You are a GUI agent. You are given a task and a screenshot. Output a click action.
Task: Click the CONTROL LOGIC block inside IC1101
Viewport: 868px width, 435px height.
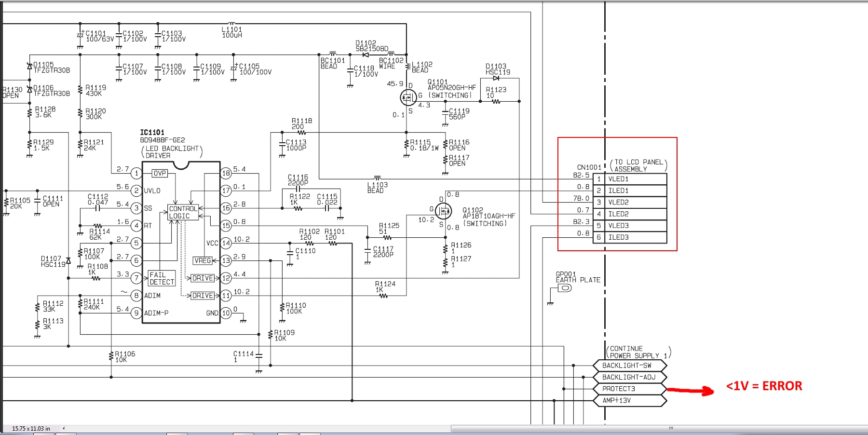pos(183,213)
